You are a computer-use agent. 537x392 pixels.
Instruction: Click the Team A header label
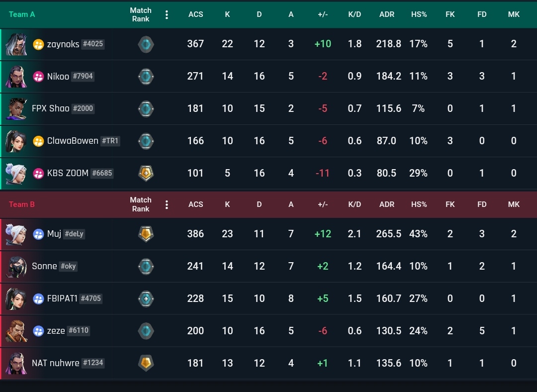click(x=22, y=14)
